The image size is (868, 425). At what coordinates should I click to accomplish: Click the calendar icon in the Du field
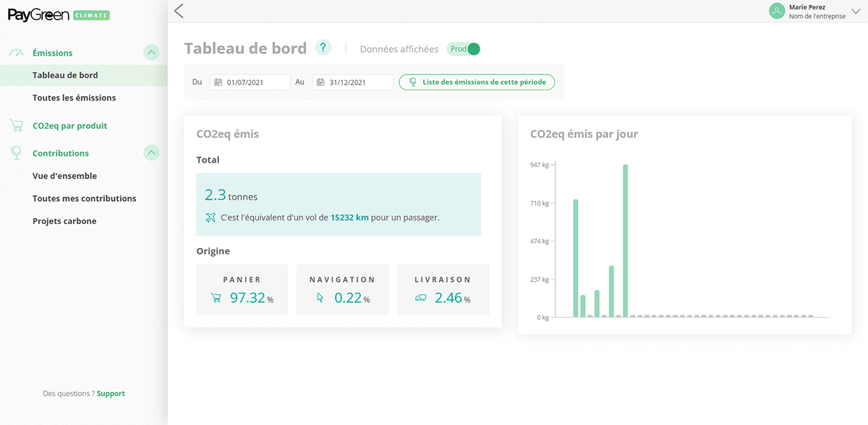coord(218,82)
